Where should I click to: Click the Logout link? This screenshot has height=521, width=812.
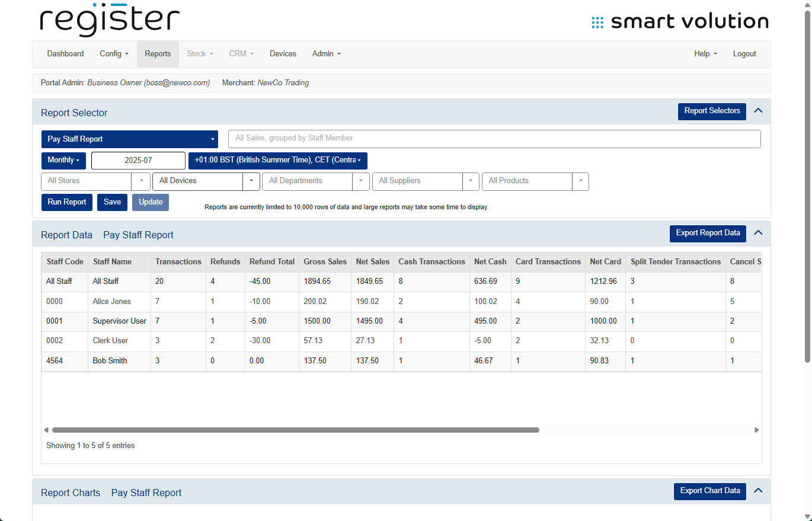click(x=744, y=54)
